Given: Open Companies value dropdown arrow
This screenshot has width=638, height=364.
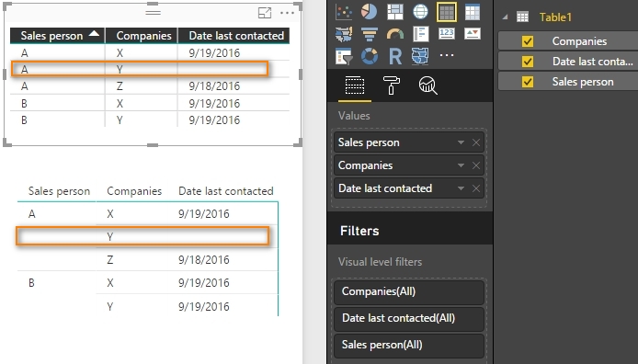Looking at the screenshot, I should (x=461, y=165).
